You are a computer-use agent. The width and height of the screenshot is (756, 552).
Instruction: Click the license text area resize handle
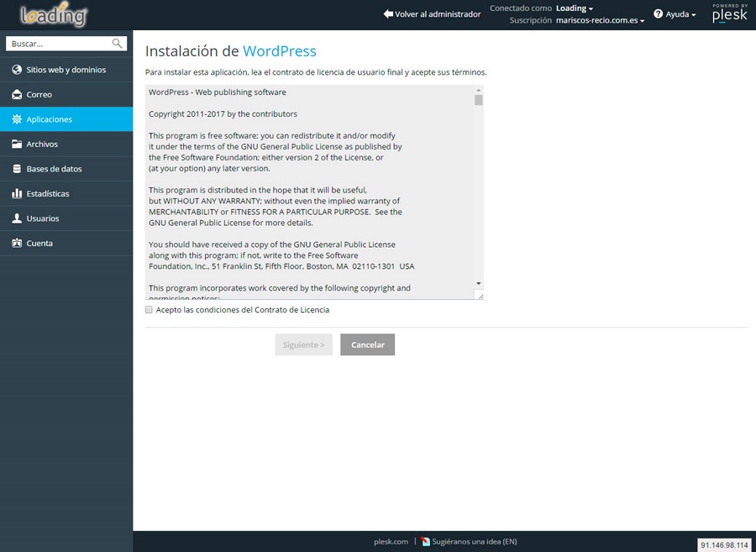tap(480, 296)
